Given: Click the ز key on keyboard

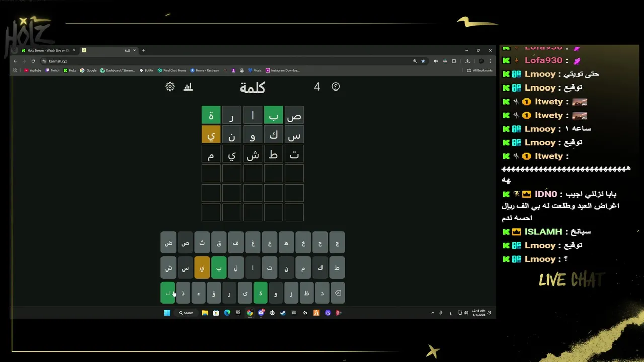Looking at the screenshot, I should (x=291, y=293).
